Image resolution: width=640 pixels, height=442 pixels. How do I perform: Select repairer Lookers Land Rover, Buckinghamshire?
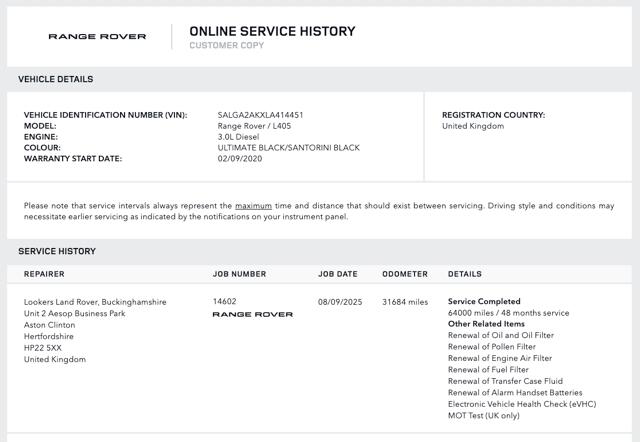95,302
